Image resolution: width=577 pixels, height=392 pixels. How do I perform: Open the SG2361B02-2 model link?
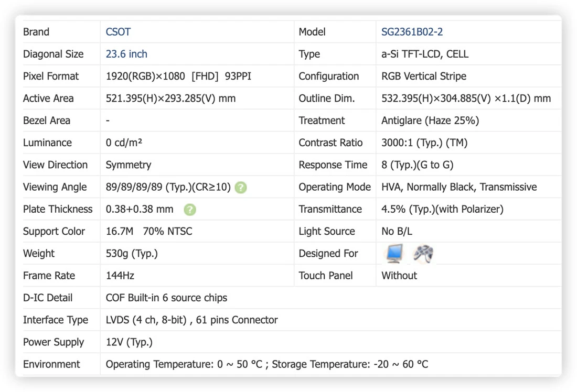point(412,32)
